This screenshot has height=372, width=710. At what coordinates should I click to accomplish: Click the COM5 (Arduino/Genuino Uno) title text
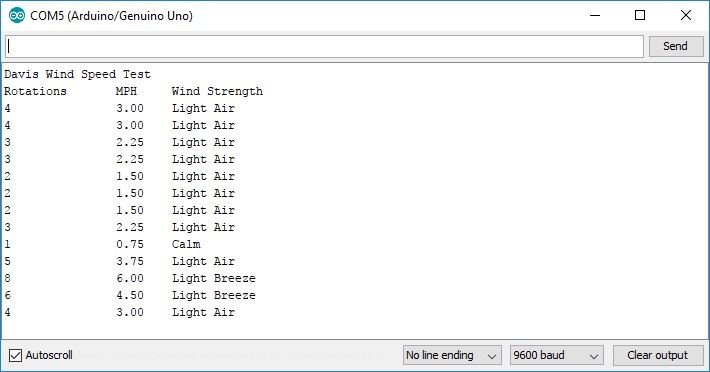coord(111,16)
